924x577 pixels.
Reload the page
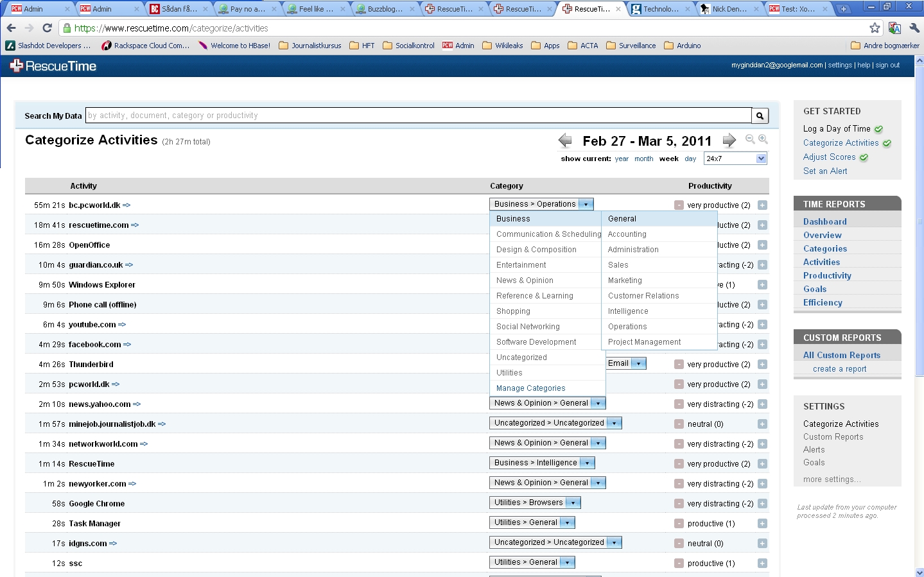[x=47, y=28]
